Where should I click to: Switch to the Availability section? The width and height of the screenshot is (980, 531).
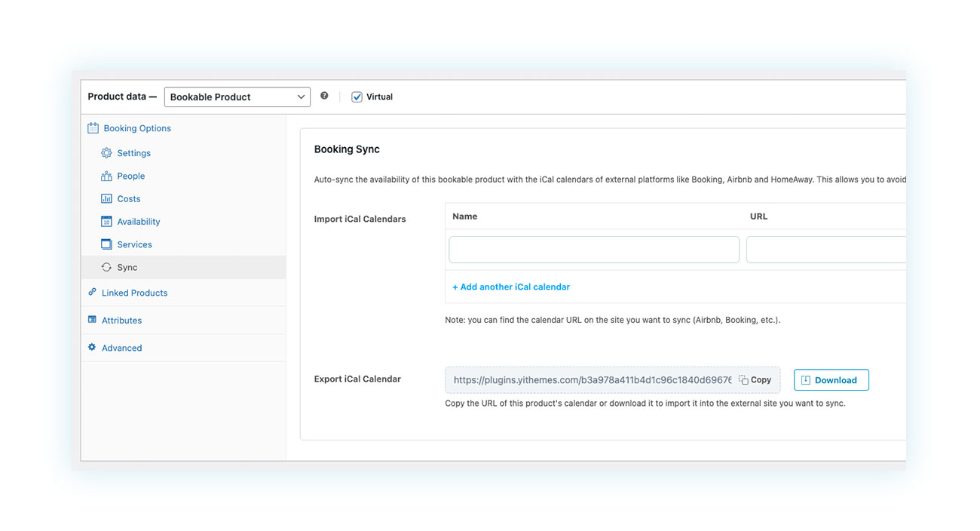point(139,222)
